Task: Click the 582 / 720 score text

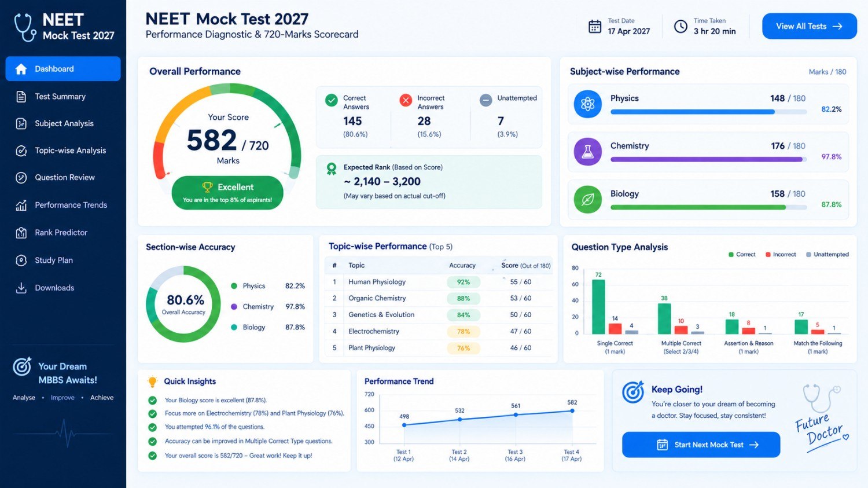Action: pos(228,141)
